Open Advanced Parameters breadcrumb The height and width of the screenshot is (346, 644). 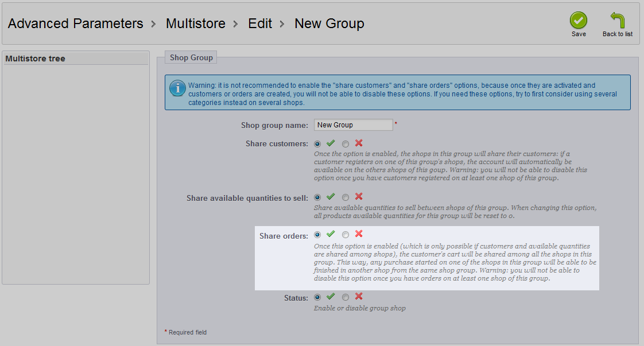pos(76,24)
